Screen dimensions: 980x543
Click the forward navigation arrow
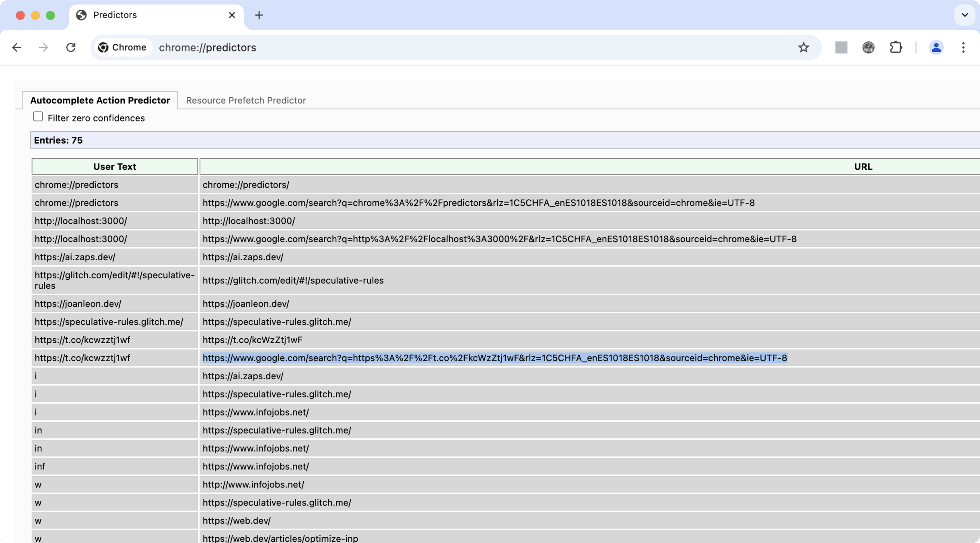coord(43,47)
